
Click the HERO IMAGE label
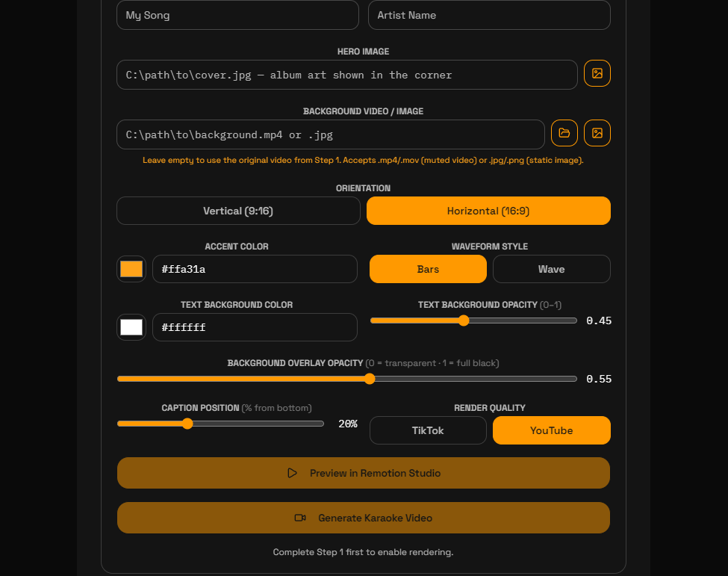click(363, 52)
